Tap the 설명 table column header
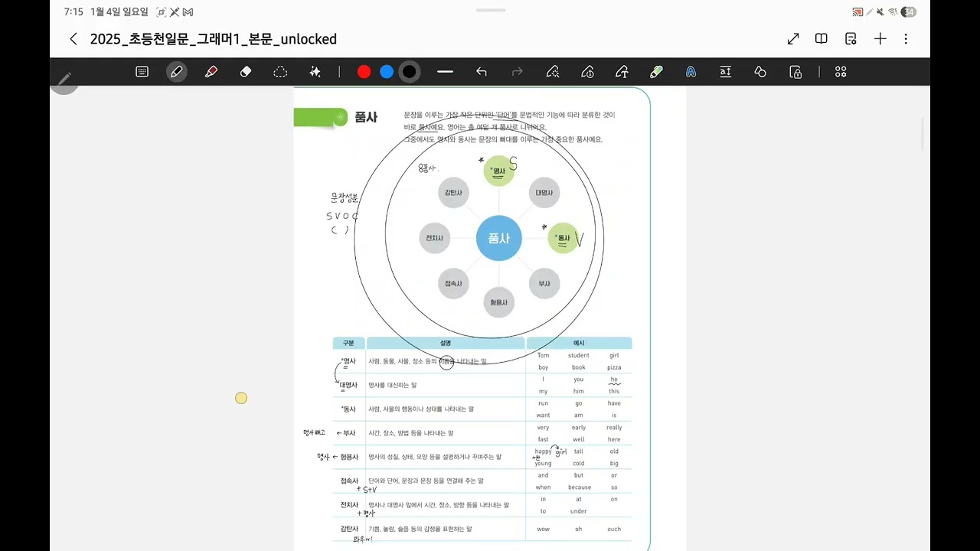 (446, 344)
